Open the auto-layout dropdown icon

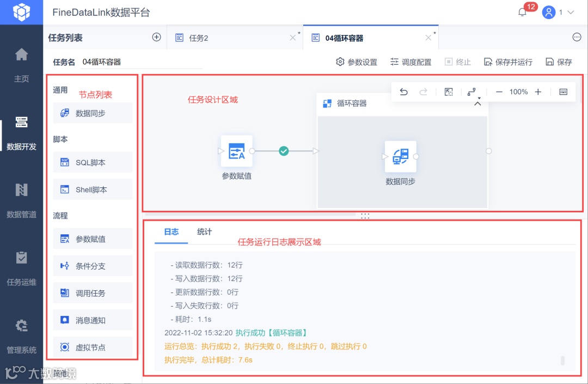click(473, 92)
